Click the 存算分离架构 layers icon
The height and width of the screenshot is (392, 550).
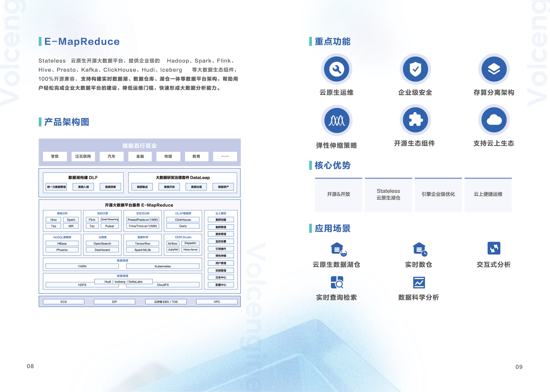coord(494,69)
